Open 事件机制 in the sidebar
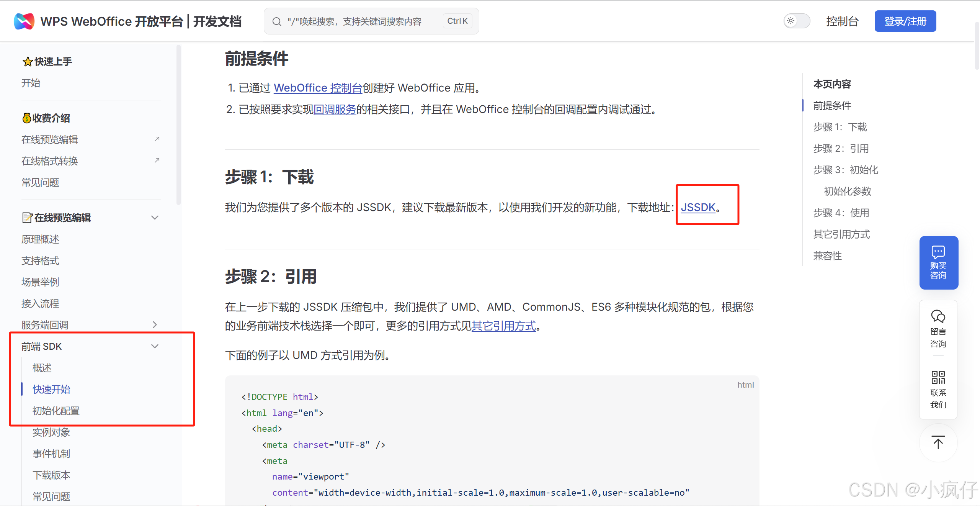This screenshot has height=506, width=980. 51,454
